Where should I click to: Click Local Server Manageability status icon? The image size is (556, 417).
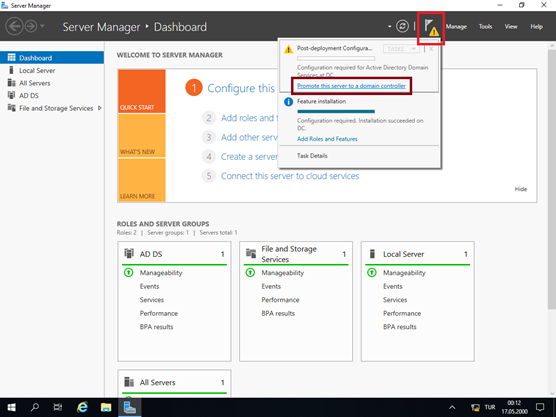[372, 273]
